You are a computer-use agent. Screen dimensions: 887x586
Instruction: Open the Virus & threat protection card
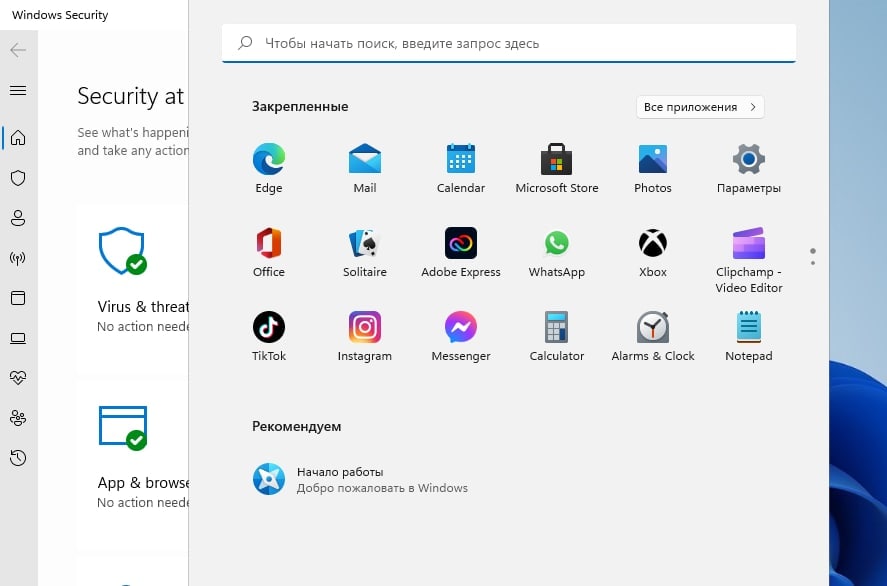click(x=133, y=288)
